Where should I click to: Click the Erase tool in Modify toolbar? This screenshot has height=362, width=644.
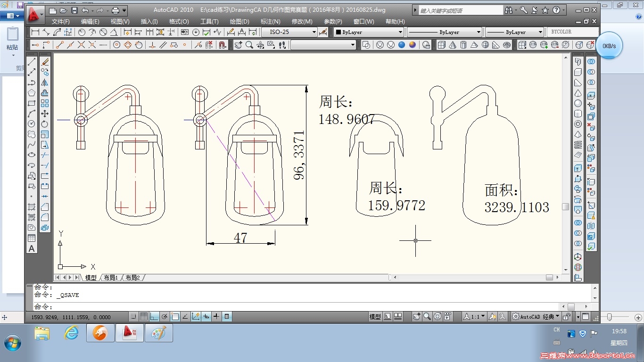(45, 62)
